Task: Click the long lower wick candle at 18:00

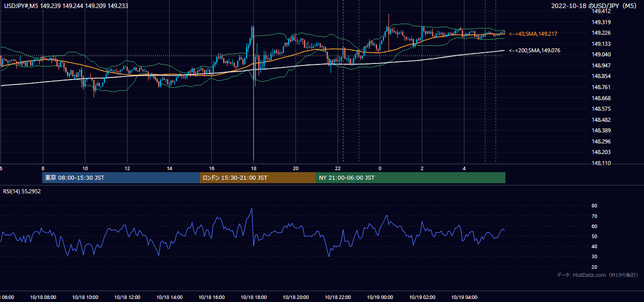Action: [253, 93]
